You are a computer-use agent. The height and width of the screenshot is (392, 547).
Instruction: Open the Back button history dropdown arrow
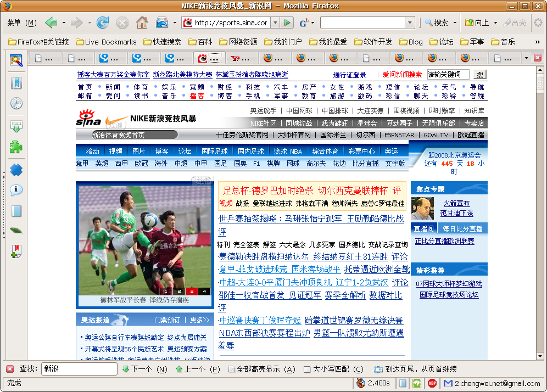[x=64, y=23]
